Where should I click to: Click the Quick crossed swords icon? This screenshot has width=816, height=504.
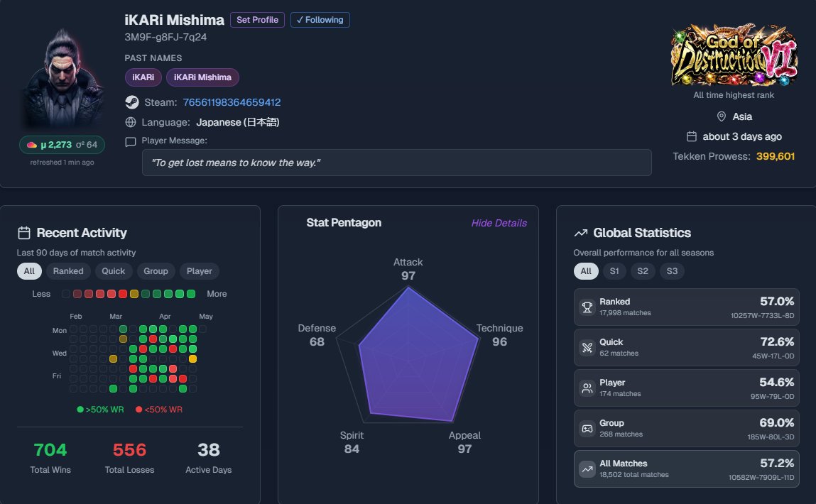587,347
